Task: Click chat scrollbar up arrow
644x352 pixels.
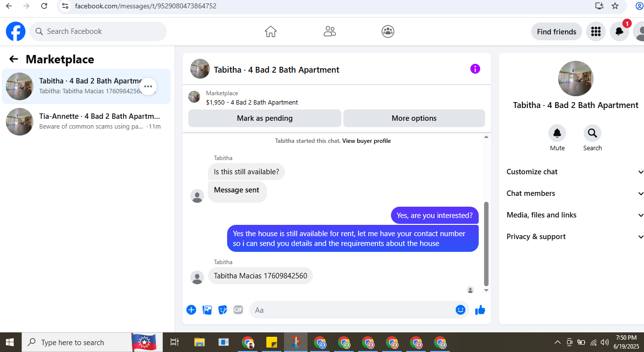Action: pos(487,137)
